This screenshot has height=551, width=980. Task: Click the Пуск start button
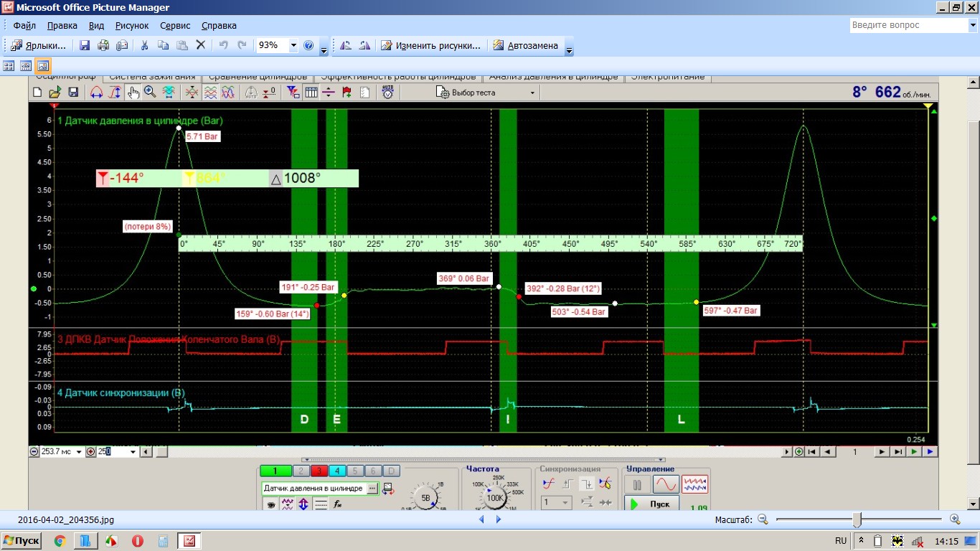651,504
